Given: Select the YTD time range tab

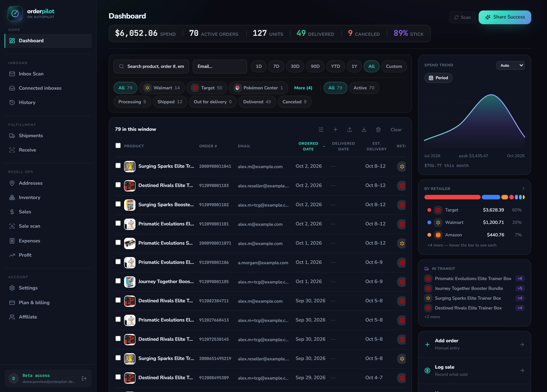Looking at the screenshot, I should [335, 66].
